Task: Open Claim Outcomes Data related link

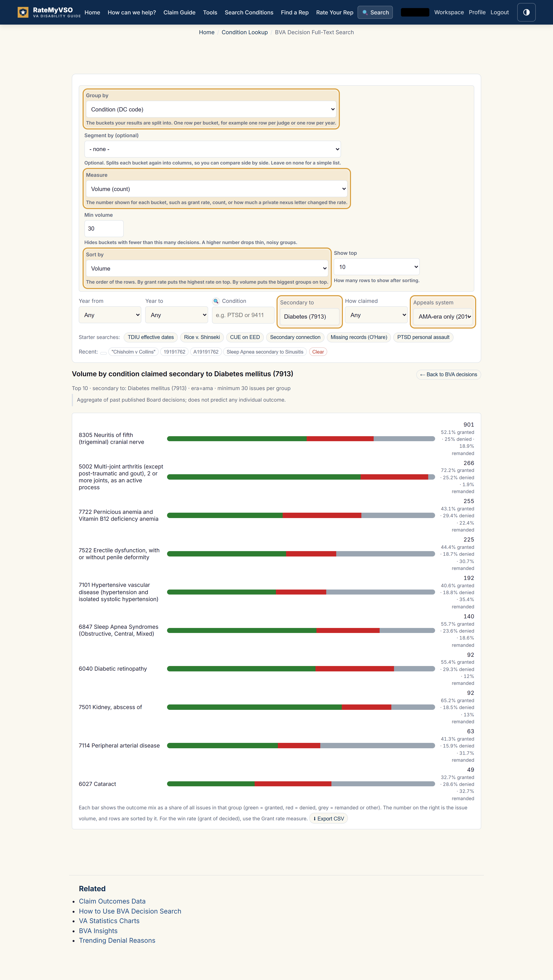Action: click(112, 901)
